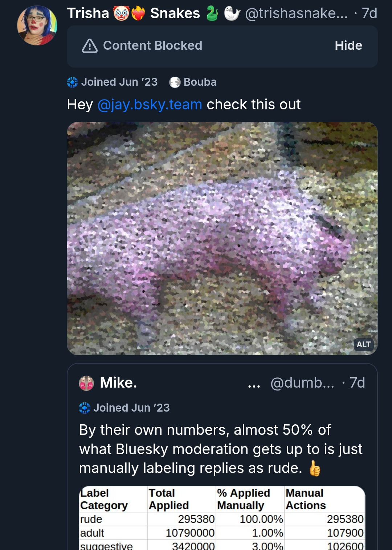
Task: Open the @trishasnake handle link
Action: [296, 13]
